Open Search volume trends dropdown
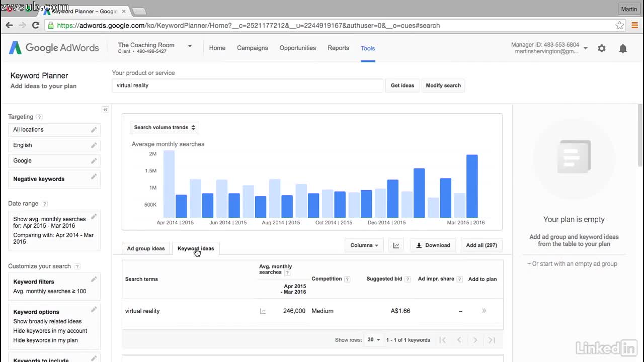Screen dimensions: 644x362 (x=165, y=127)
